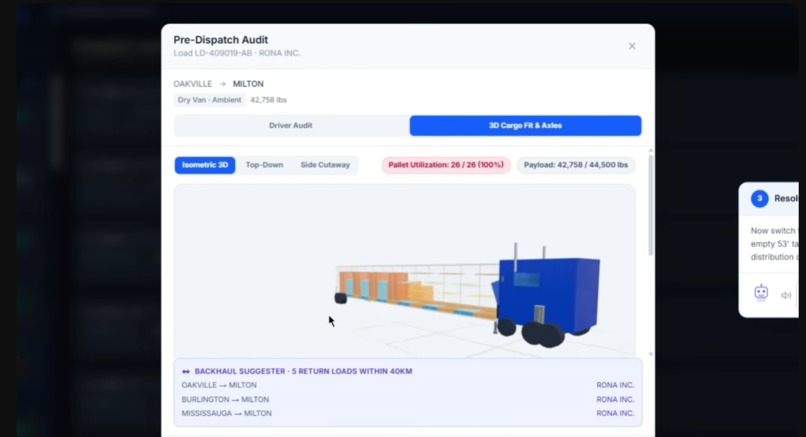The image size is (806, 437).
Task: Click the MILTON destination label
Action: click(x=248, y=84)
